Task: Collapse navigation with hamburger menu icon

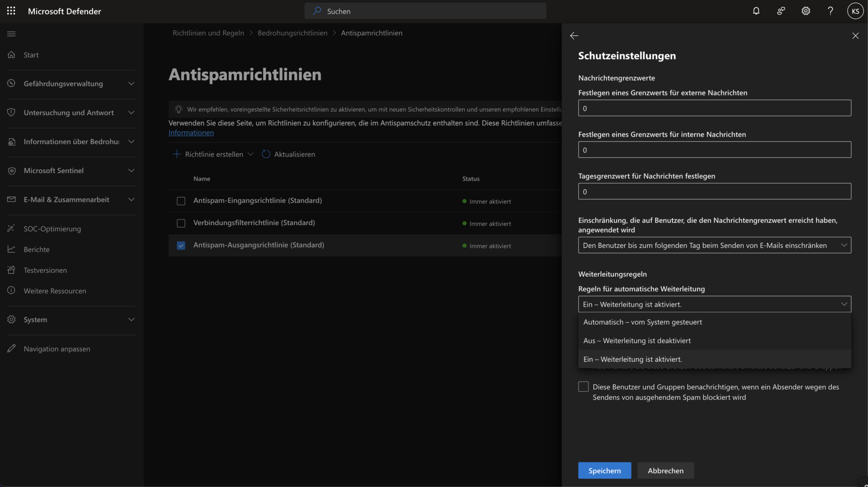Action: point(11,34)
